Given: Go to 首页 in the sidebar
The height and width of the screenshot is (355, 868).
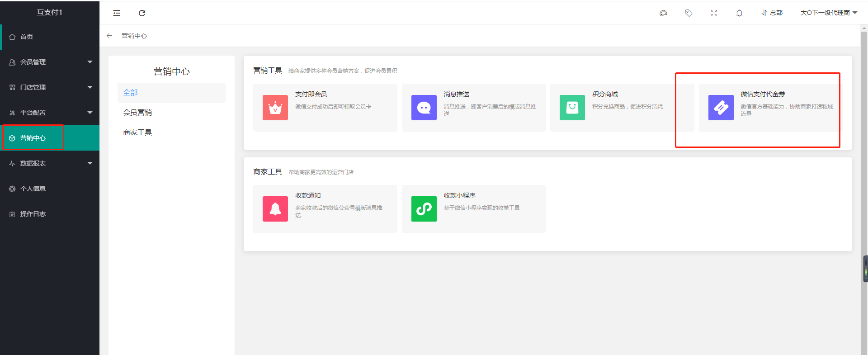Looking at the screenshot, I should pos(50,37).
